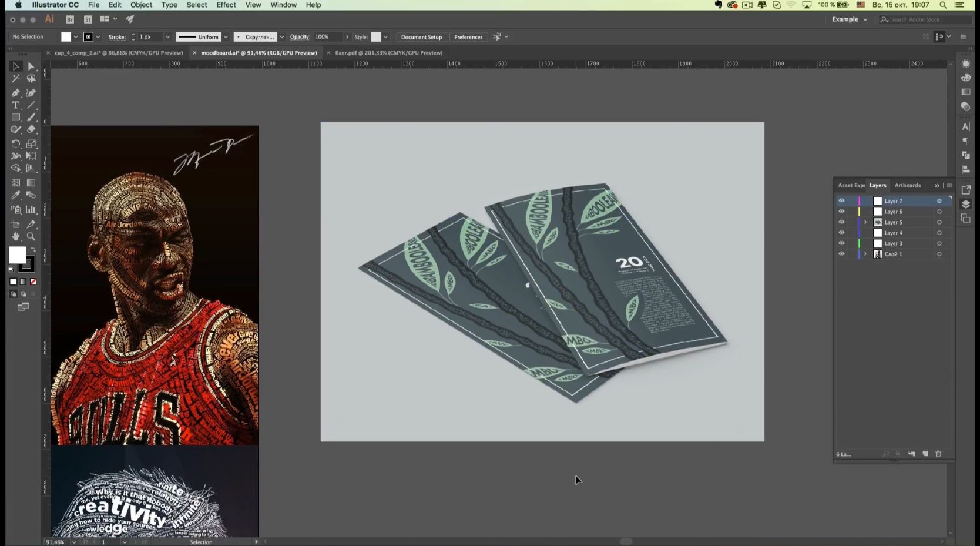Click the large white Fill color swatch

click(16, 255)
